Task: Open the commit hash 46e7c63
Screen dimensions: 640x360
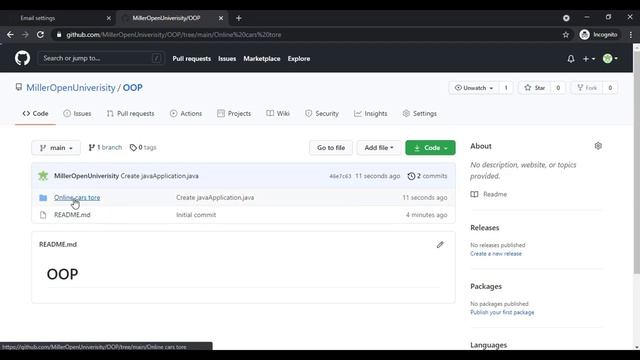Action: point(340,176)
